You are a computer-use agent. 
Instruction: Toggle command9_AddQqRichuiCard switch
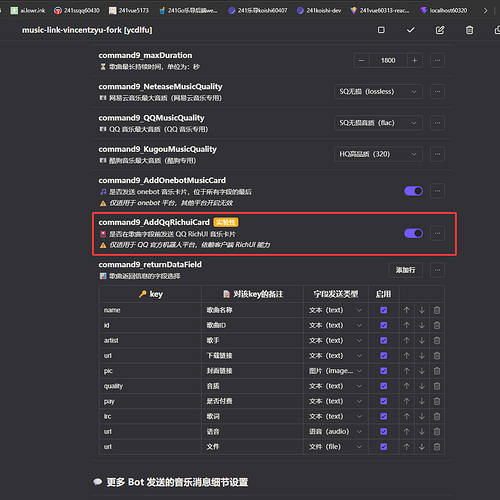click(x=414, y=233)
